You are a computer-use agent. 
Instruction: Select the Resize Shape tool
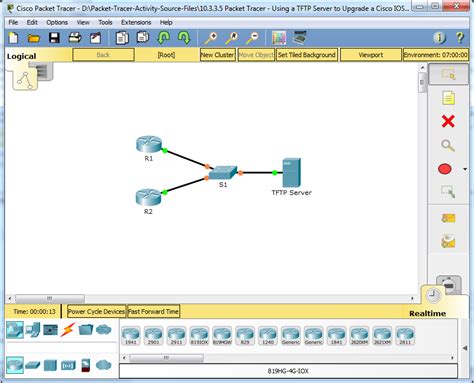pos(448,192)
